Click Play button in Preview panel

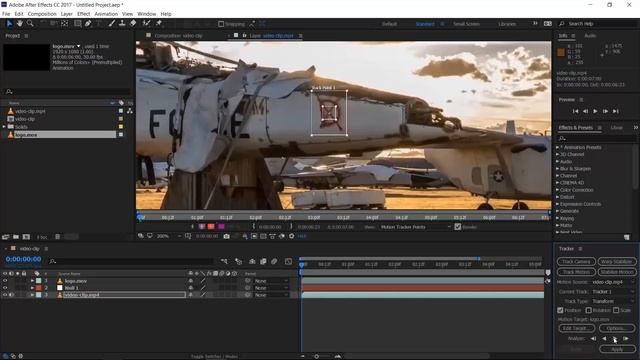pyautogui.click(x=596, y=111)
